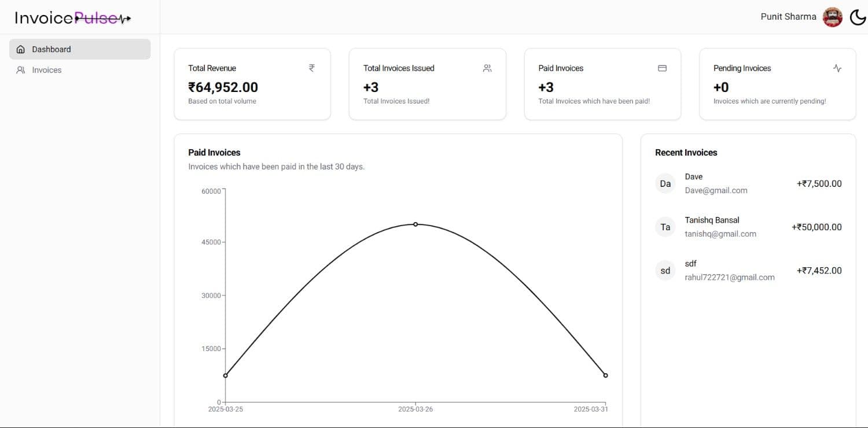Toggle dark mode with the moon icon

pyautogui.click(x=858, y=17)
